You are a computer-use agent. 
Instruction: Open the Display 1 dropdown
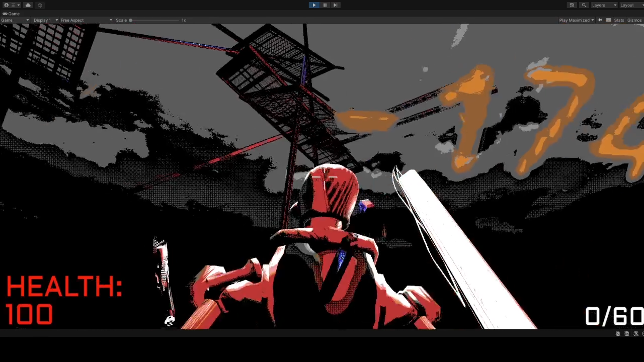(x=45, y=20)
